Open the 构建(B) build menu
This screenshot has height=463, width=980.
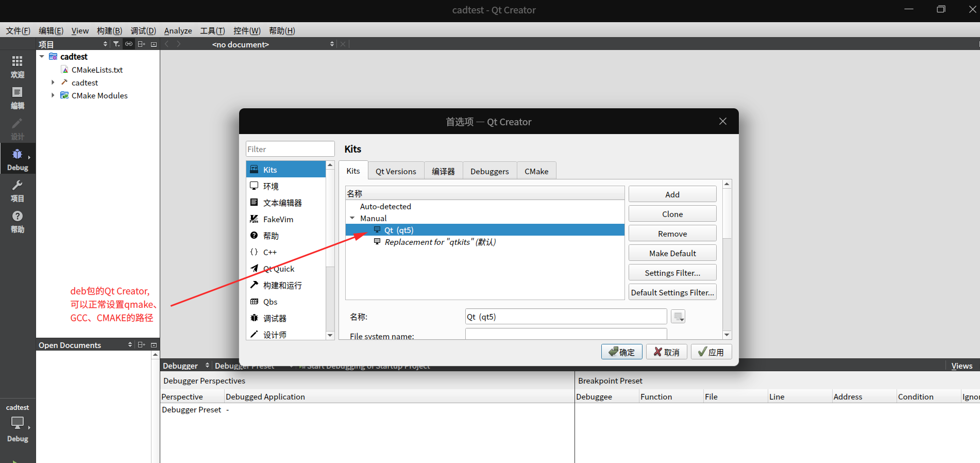pos(109,30)
